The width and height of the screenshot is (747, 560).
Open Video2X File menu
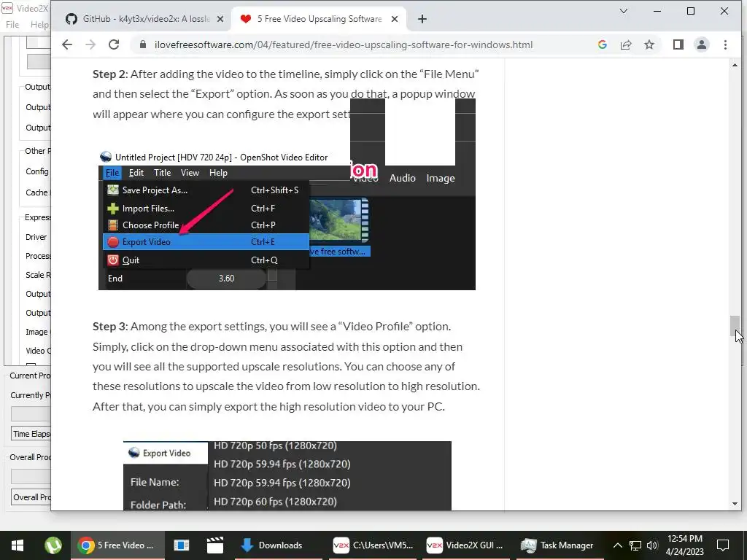click(12, 25)
